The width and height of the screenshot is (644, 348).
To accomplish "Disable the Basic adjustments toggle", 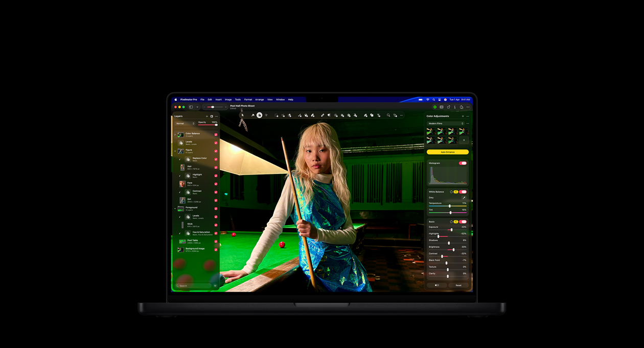I will coord(464,221).
